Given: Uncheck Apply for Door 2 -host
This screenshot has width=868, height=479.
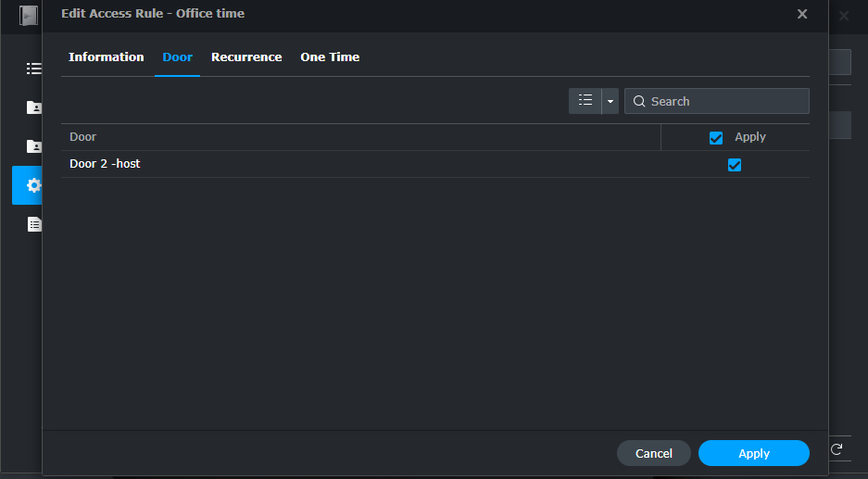Looking at the screenshot, I should (735, 165).
